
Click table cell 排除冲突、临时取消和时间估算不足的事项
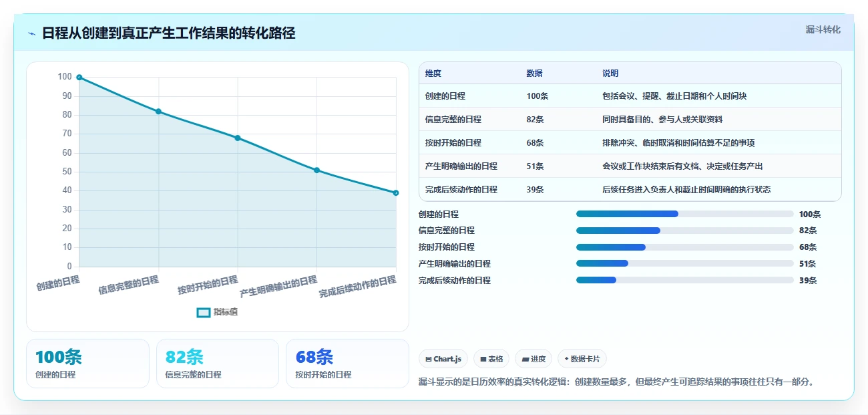tap(678, 143)
